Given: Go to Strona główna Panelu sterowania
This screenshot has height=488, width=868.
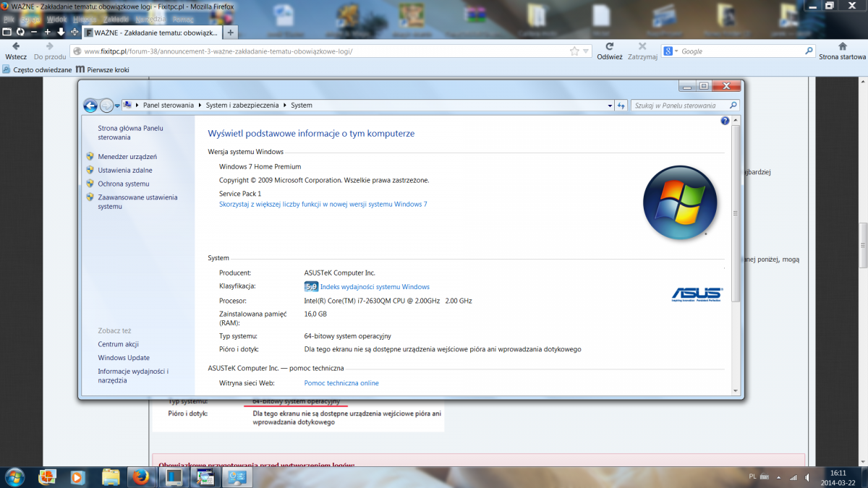Looking at the screenshot, I should click(x=131, y=132).
